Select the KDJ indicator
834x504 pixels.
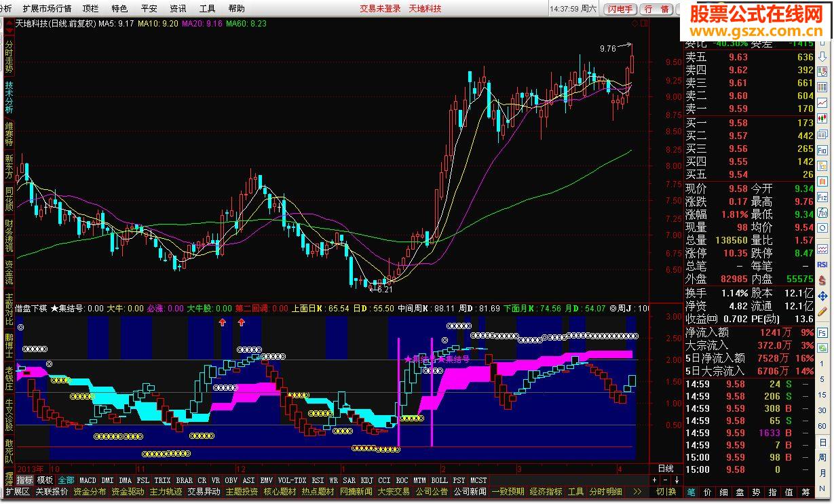[367, 480]
